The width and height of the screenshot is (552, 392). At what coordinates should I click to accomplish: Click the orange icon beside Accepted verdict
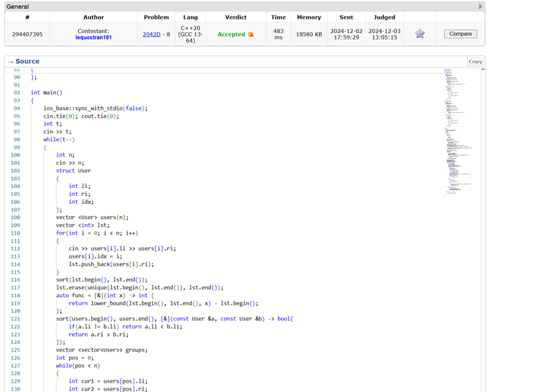251,34
